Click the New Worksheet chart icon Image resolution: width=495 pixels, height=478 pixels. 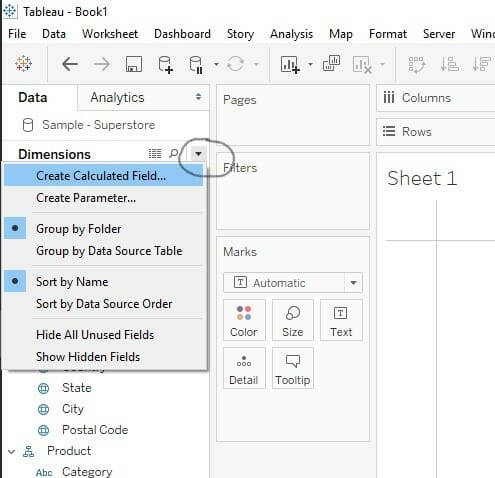tap(290, 64)
